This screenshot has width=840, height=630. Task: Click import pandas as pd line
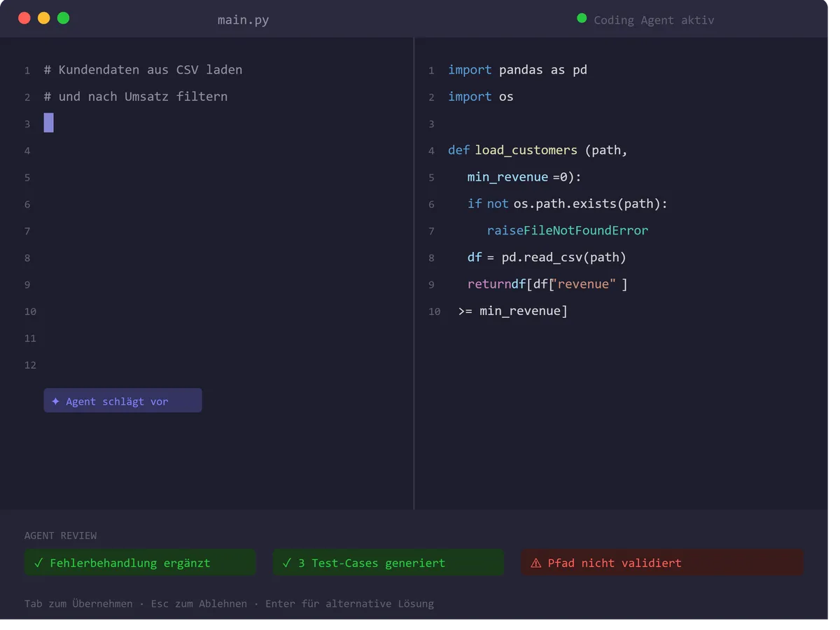[x=517, y=70]
